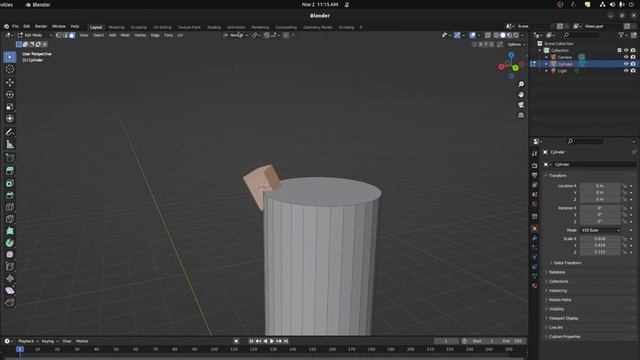
Task: Switch to the Shading workspace tab
Action: click(214, 27)
